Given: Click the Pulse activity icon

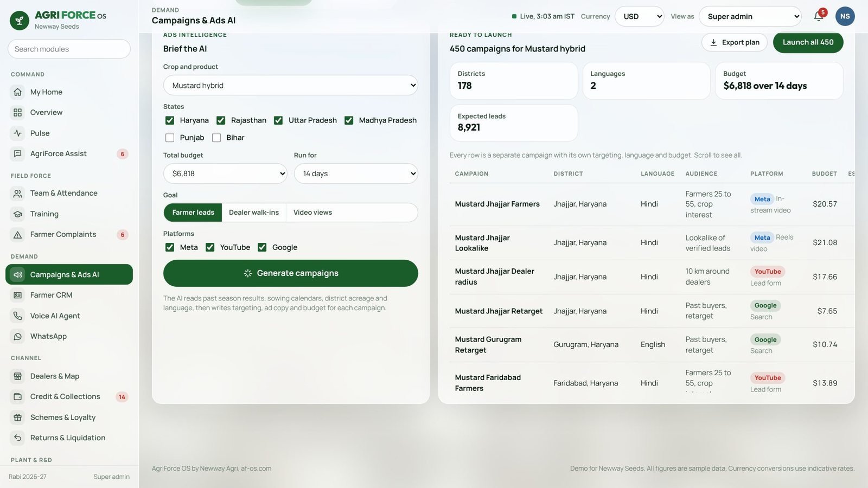Looking at the screenshot, I should [x=18, y=133].
